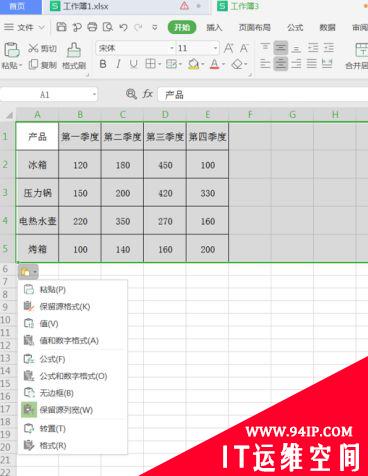Open the font size dropdown showing 11
The image size is (368, 476).
[197, 48]
